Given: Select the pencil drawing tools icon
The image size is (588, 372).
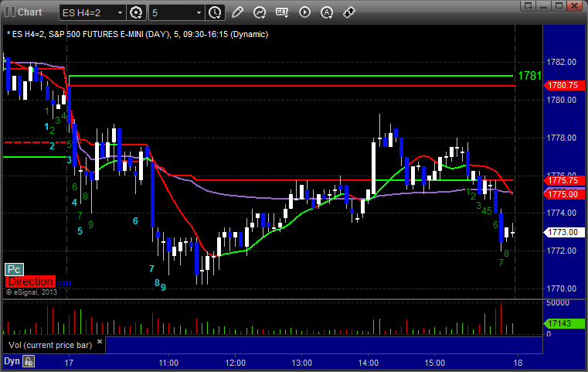Looking at the screenshot, I should pyautogui.click(x=237, y=12).
